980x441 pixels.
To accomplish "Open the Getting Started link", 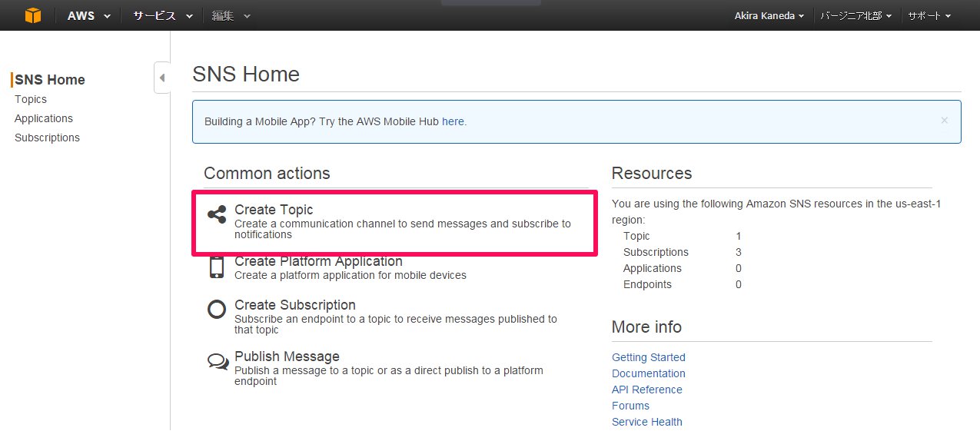I will pyautogui.click(x=649, y=357).
